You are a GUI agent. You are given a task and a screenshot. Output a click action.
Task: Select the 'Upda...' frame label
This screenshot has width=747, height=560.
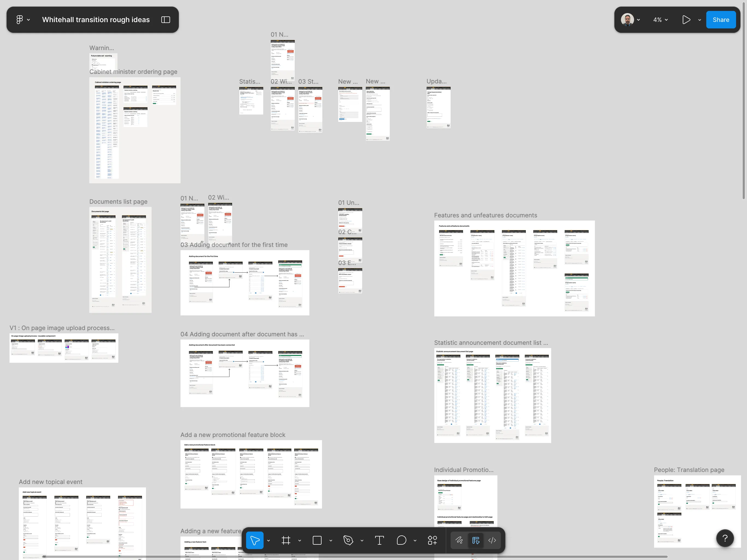pyautogui.click(x=436, y=81)
